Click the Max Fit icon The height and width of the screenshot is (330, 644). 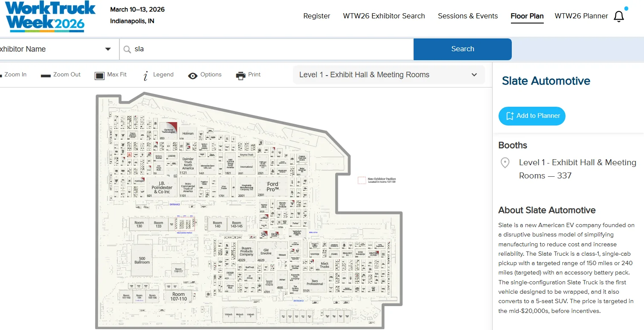click(x=99, y=76)
